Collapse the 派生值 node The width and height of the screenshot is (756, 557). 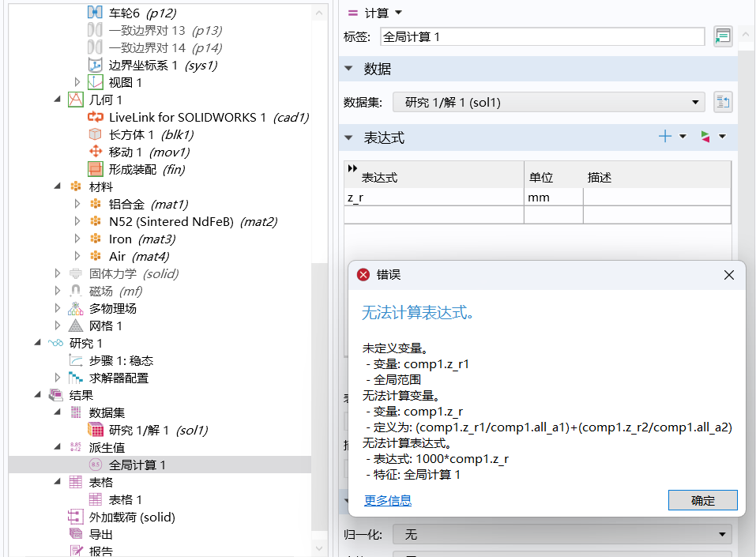(x=58, y=447)
